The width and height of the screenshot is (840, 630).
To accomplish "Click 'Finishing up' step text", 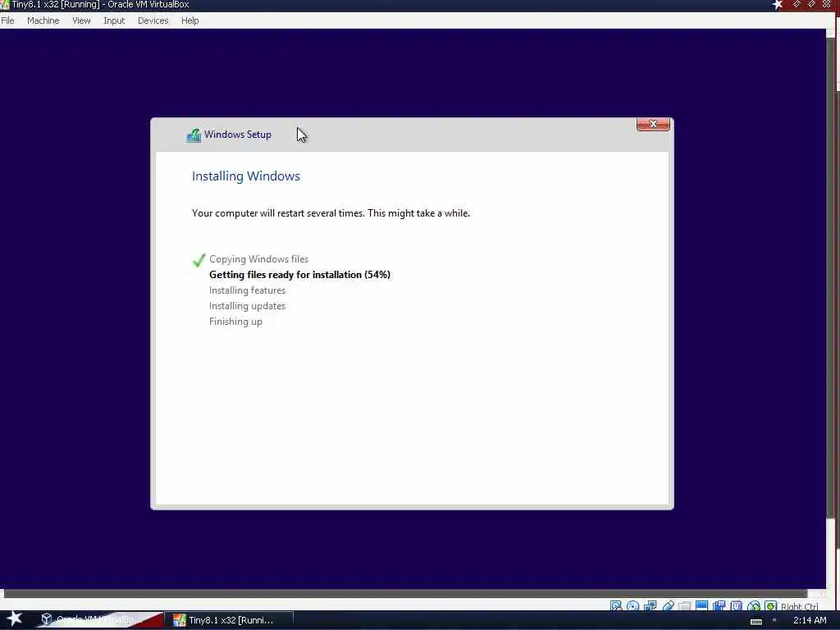I will pyautogui.click(x=235, y=322).
